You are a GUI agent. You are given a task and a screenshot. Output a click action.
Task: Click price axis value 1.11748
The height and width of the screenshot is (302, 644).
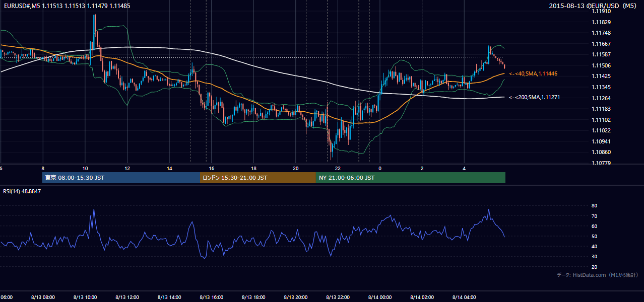[601, 33]
